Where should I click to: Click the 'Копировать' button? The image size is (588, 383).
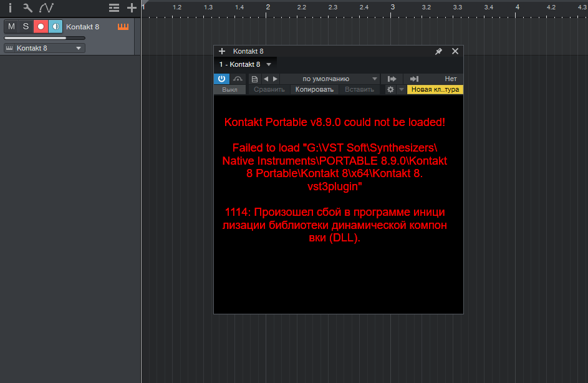(x=314, y=89)
